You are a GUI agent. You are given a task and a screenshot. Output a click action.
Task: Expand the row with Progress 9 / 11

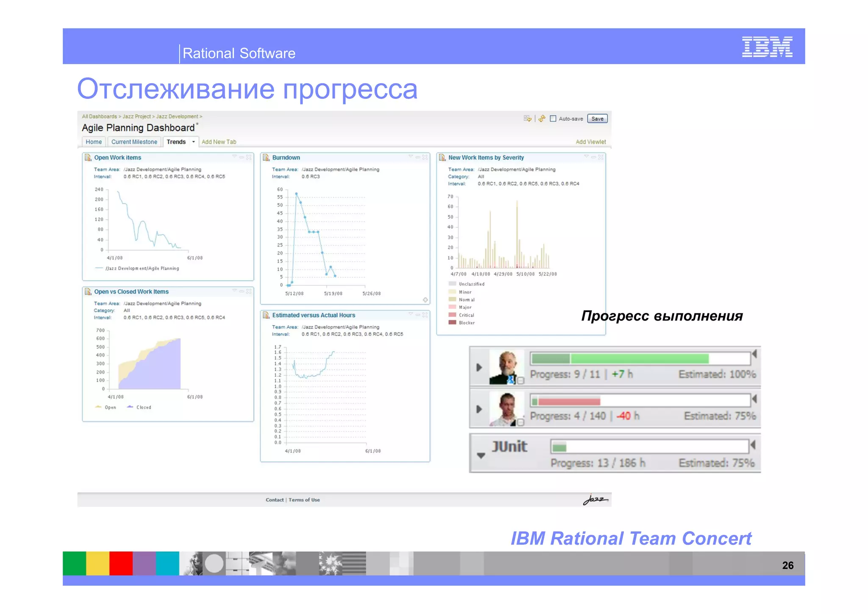pos(479,367)
